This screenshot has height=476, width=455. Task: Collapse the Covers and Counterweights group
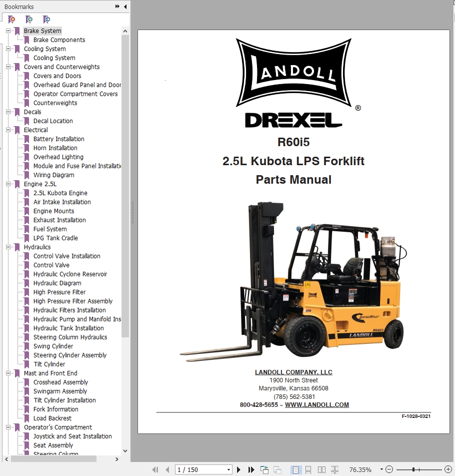pyautogui.click(x=8, y=67)
